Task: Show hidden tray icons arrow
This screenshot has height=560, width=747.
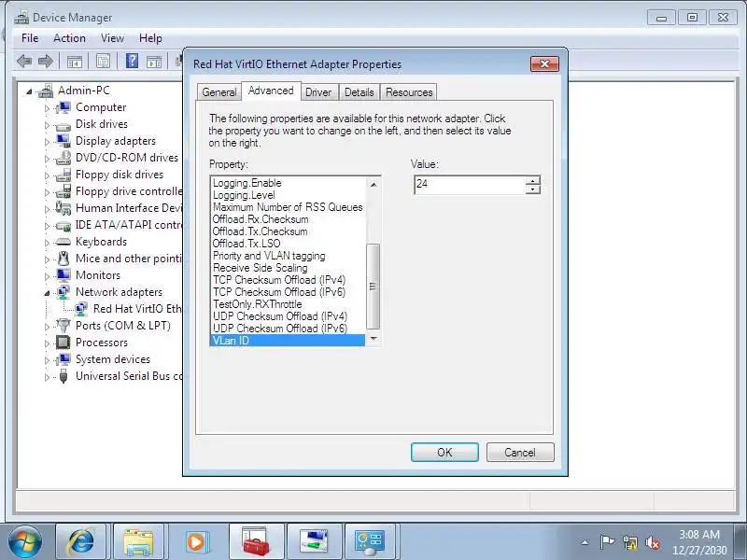Action: [x=585, y=542]
